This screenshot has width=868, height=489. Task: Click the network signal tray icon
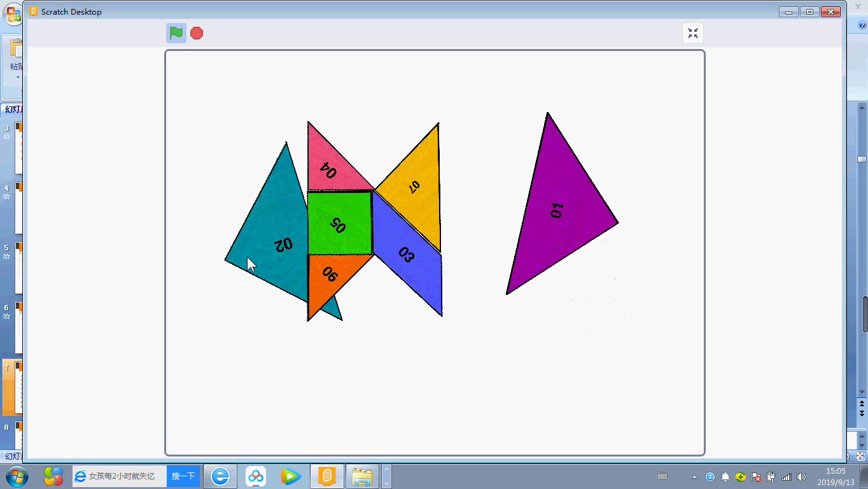tap(787, 476)
